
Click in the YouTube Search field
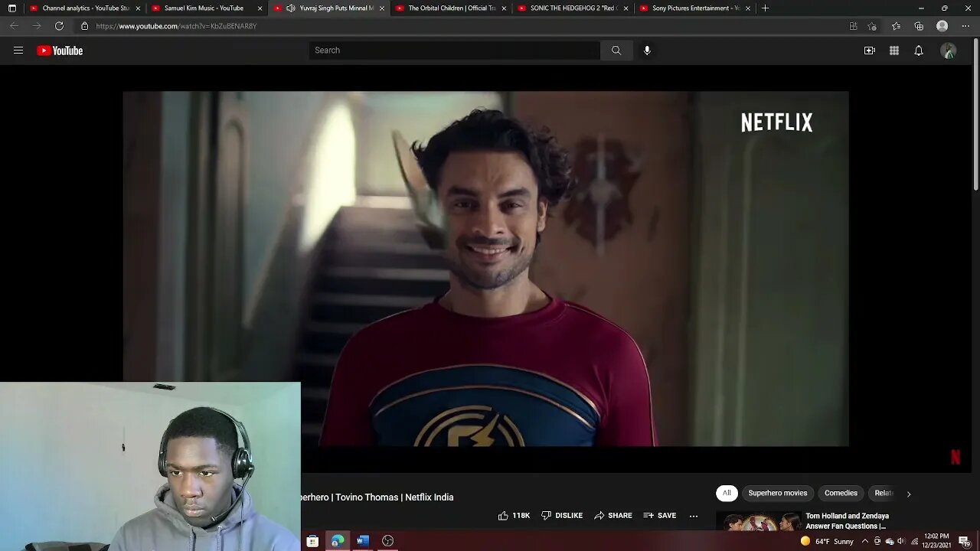click(455, 51)
